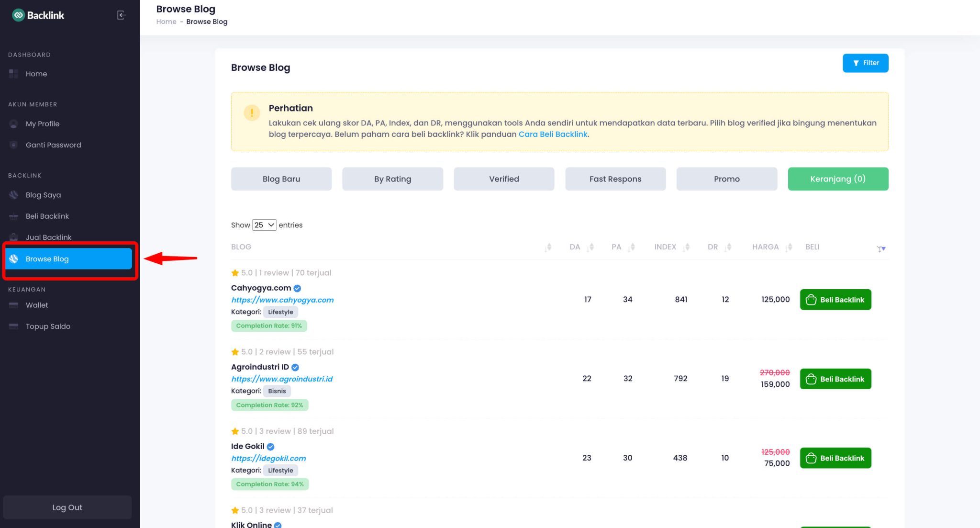Switch to the Verified tab

click(504, 179)
